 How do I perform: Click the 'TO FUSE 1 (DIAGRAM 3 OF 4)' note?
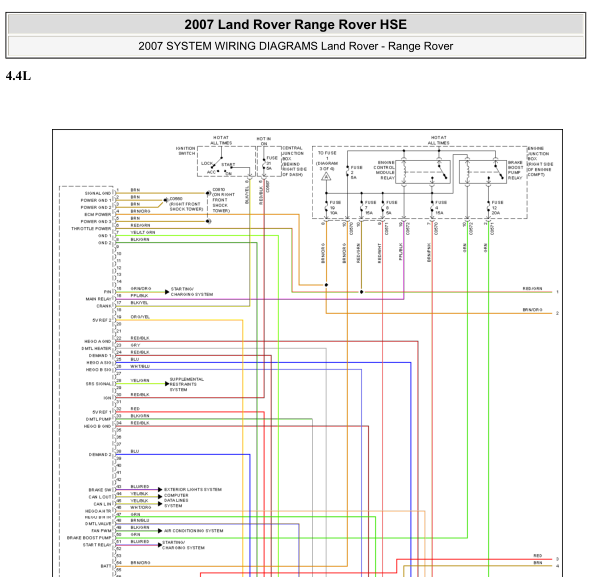click(327, 161)
